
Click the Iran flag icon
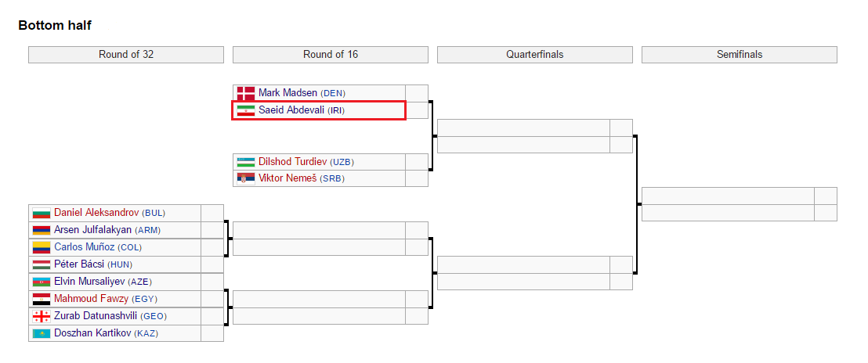pos(245,110)
